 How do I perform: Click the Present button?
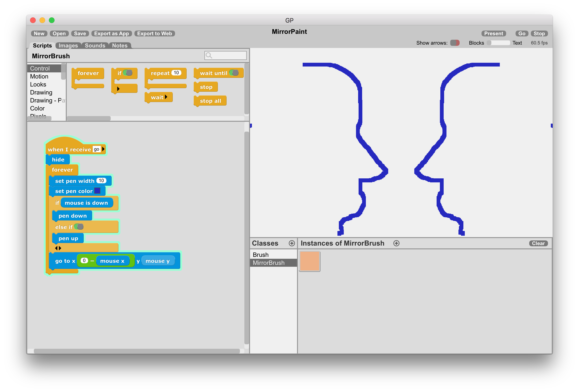point(493,33)
